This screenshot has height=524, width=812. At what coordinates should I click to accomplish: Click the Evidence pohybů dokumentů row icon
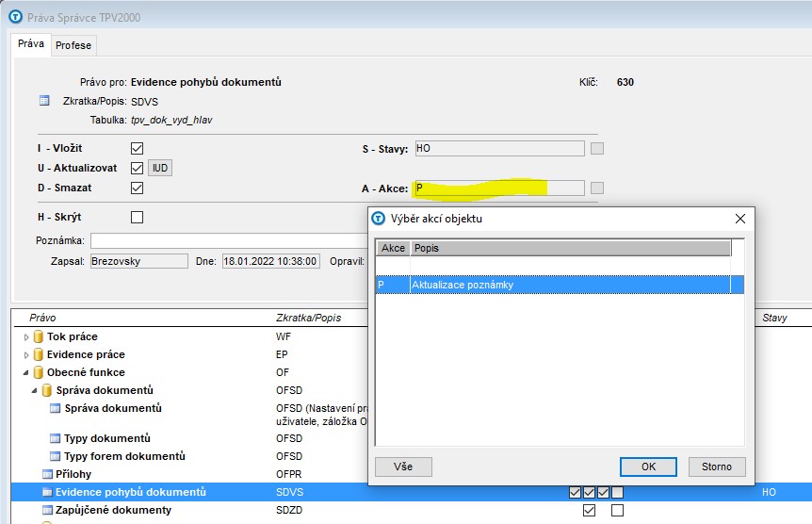[x=47, y=492]
